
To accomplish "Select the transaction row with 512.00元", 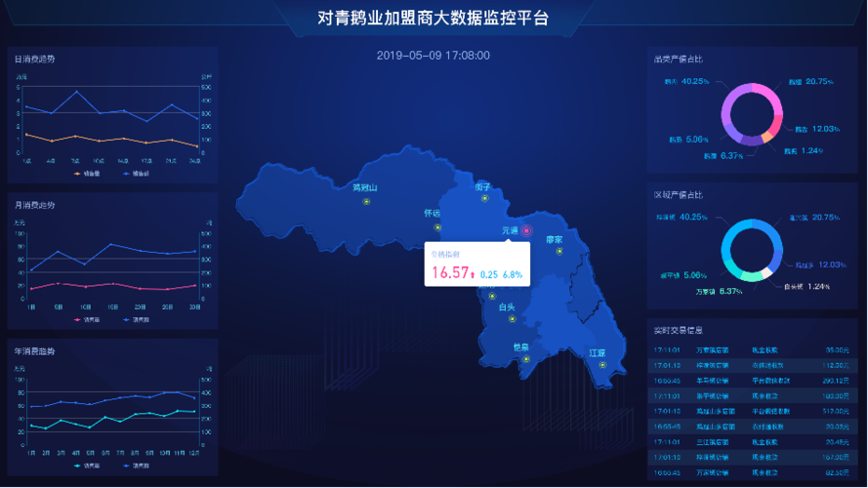I will click(752, 411).
